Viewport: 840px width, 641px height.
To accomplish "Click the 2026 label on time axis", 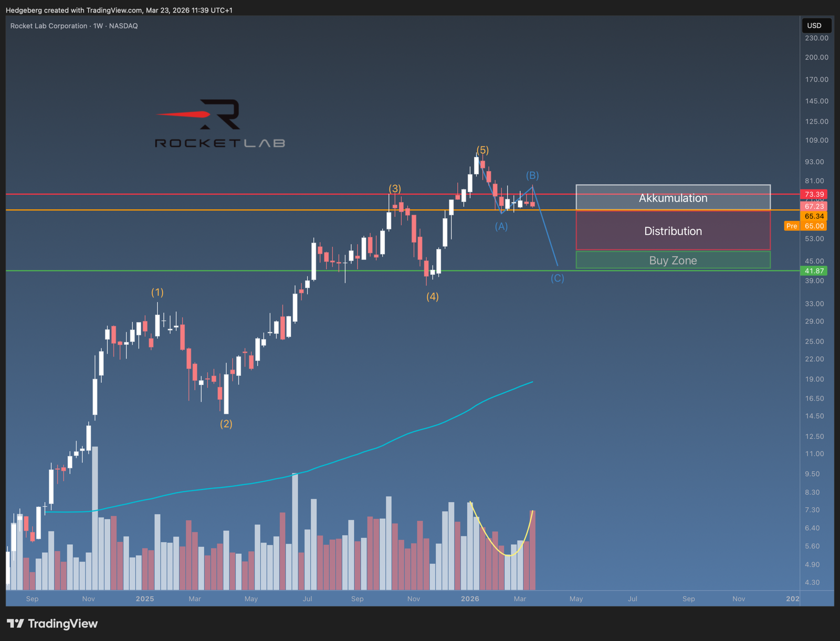I will pyautogui.click(x=470, y=599).
